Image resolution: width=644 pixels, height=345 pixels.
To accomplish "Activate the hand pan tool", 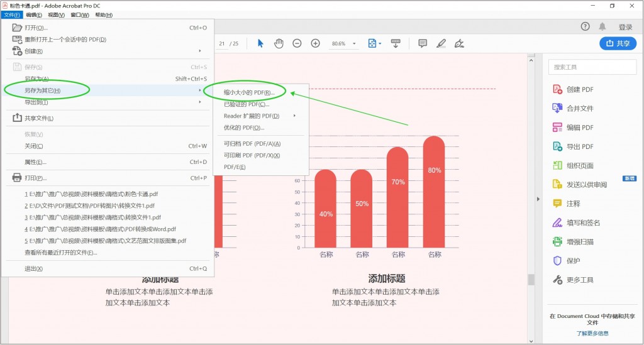I will tap(279, 43).
